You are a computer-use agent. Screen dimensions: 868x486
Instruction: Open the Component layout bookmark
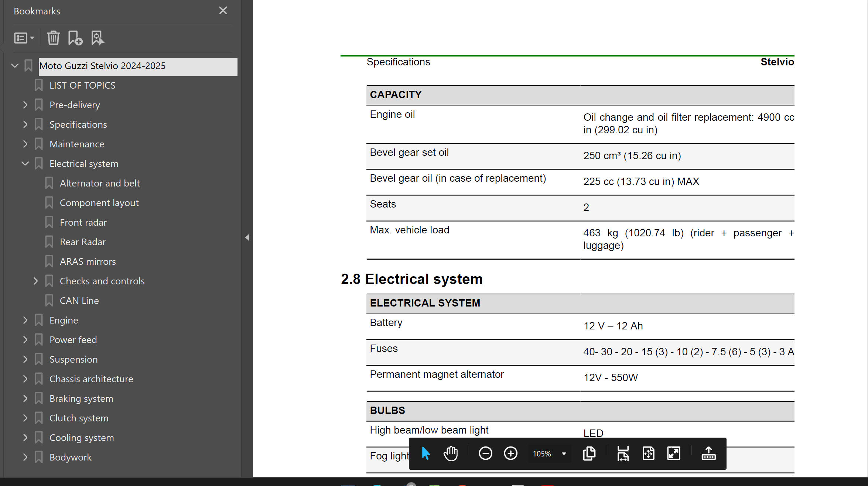click(x=99, y=203)
